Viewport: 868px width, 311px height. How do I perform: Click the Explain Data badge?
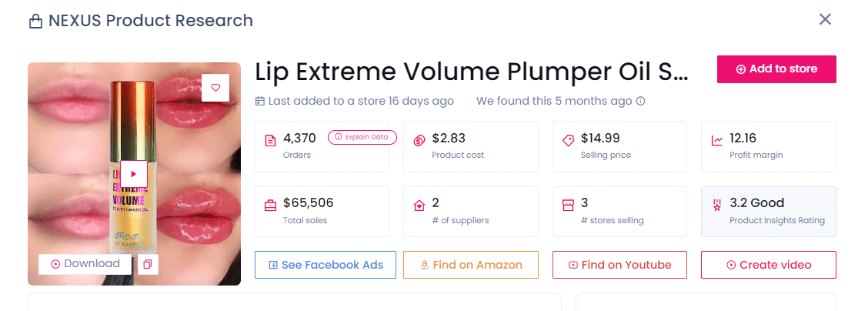click(x=362, y=138)
